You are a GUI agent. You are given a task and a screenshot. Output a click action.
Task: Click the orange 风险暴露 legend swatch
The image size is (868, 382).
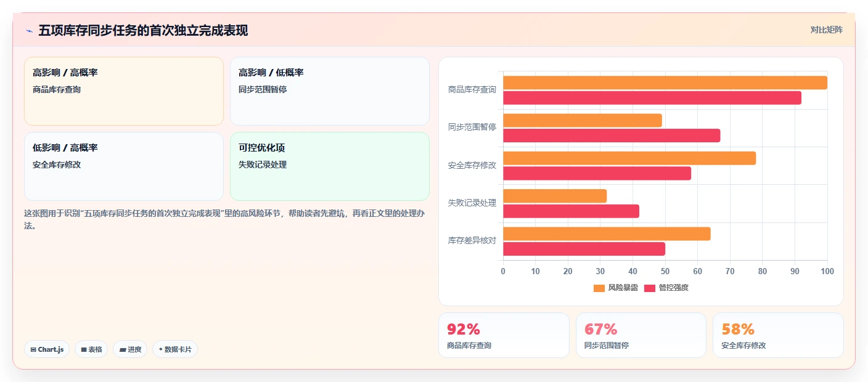(599, 288)
